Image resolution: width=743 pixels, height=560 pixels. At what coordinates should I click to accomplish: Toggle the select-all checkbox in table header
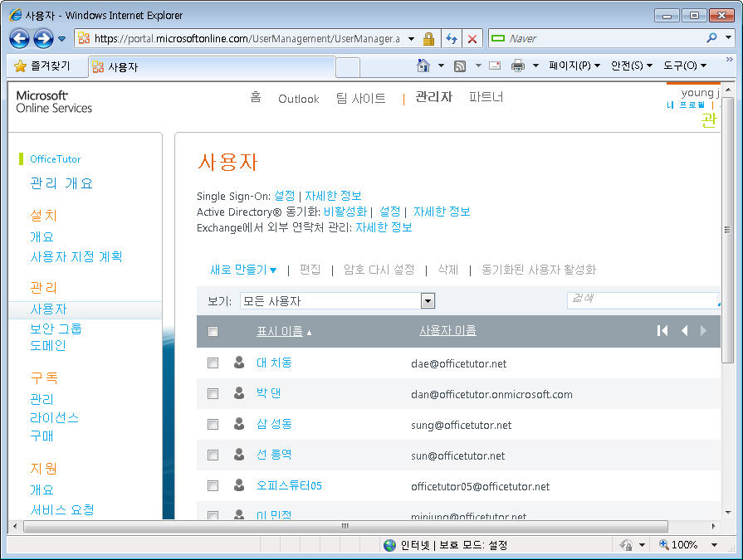coord(213,331)
